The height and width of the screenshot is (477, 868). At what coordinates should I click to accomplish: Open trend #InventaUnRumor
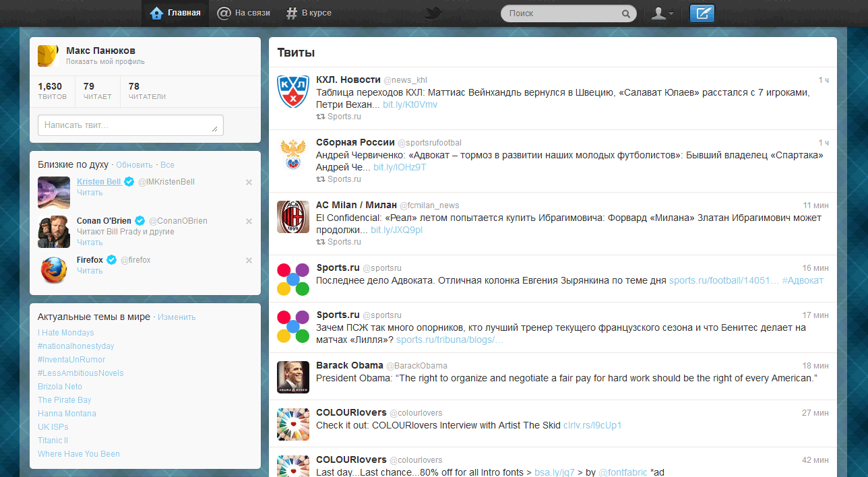pyautogui.click(x=71, y=360)
